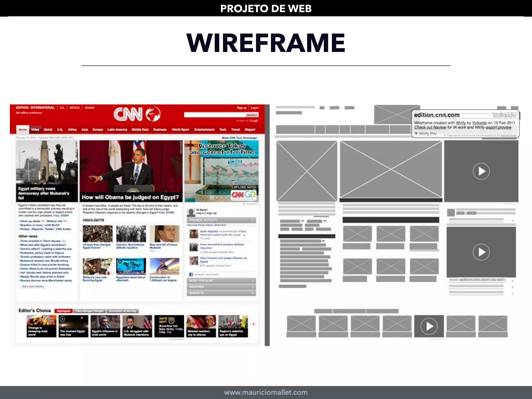Click the Sign up link in the header
532x399 pixels.
(x=242, y=108)
